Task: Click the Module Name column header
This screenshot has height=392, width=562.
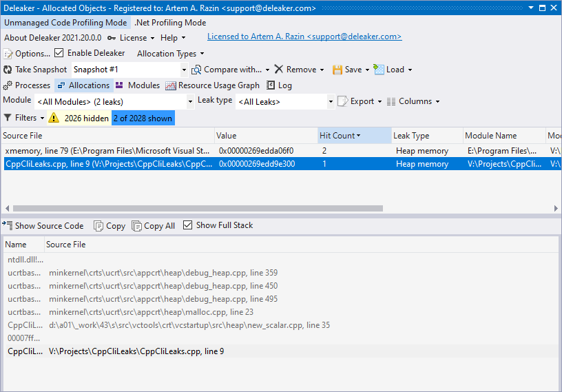Action: [x=504, y=136]
